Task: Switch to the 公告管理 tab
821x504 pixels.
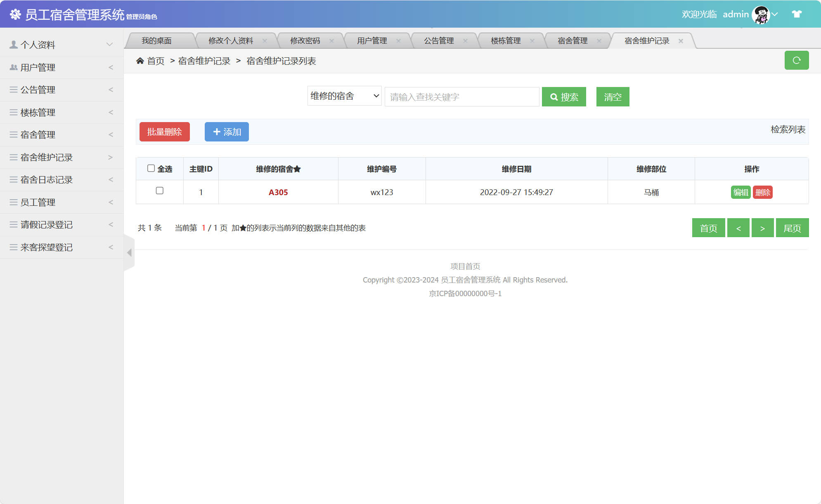Action: click(x=438, y=40)
